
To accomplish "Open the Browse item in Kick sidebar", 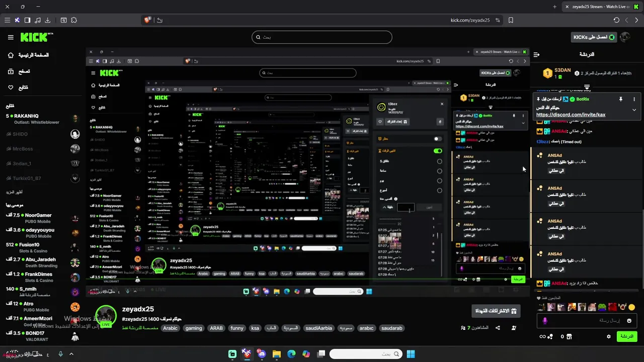I will pyautogui.click(x=19, y=71).
